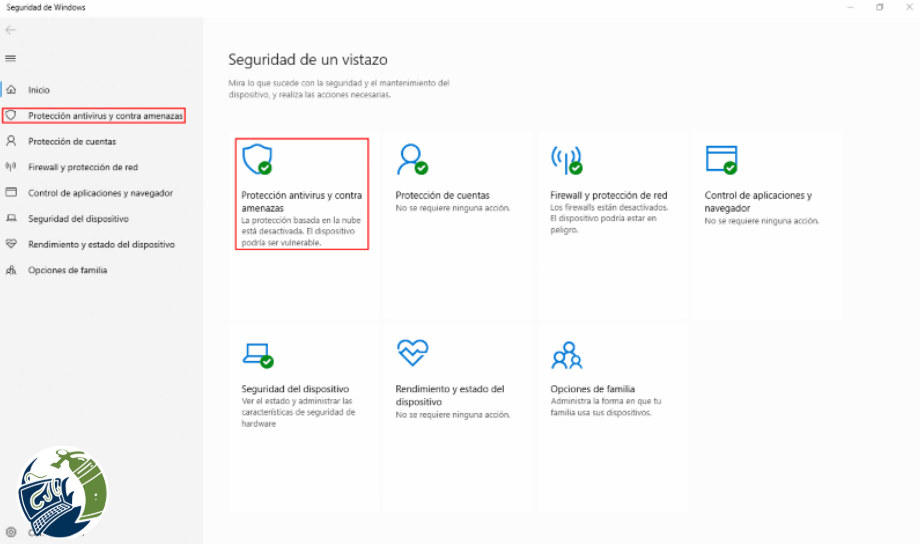The height and width of the screenshot is (544, 920).
Task: Click 'Mira lo que sucede con la seguridad' description
Action: click(339, 89)
